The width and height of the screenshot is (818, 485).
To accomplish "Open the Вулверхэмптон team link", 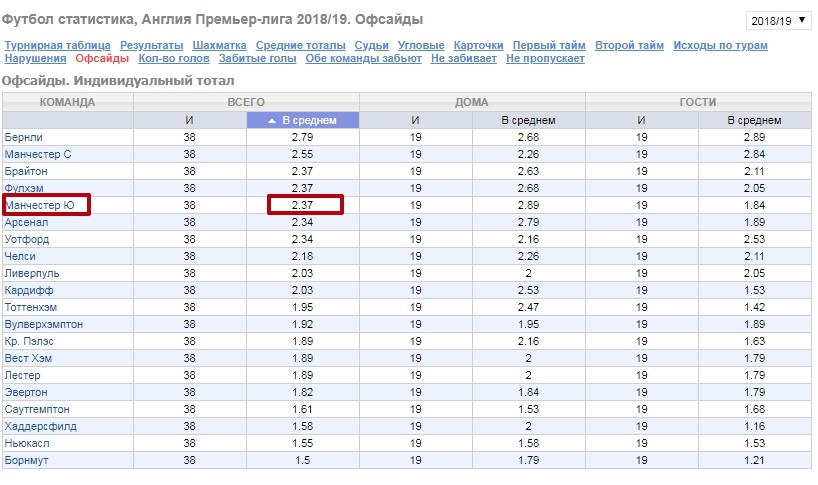I will [x=44, y=324].
